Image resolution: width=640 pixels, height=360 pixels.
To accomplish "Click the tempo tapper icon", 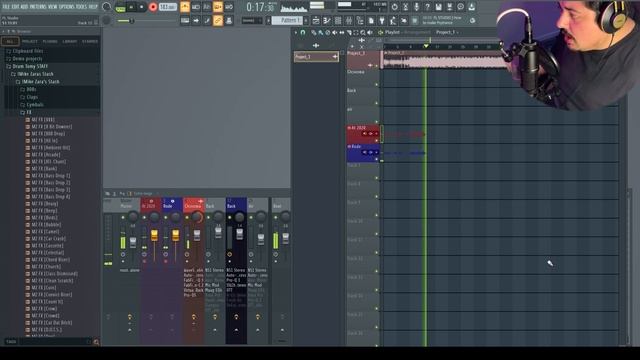I will (393, 20).
